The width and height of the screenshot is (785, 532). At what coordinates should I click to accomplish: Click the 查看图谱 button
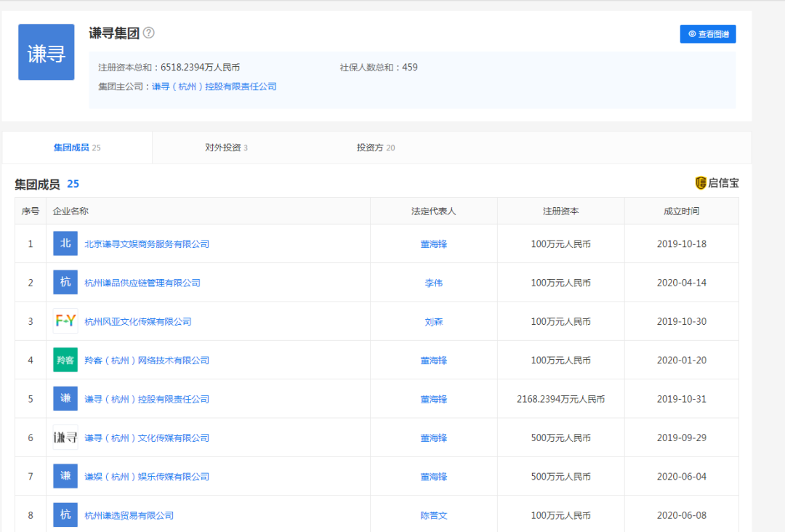point(708,34)
